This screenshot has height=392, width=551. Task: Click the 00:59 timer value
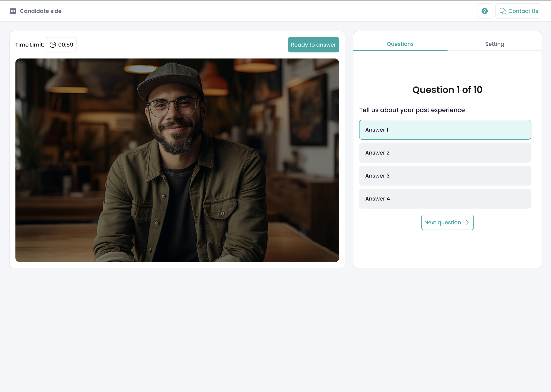tap(66, 45)
